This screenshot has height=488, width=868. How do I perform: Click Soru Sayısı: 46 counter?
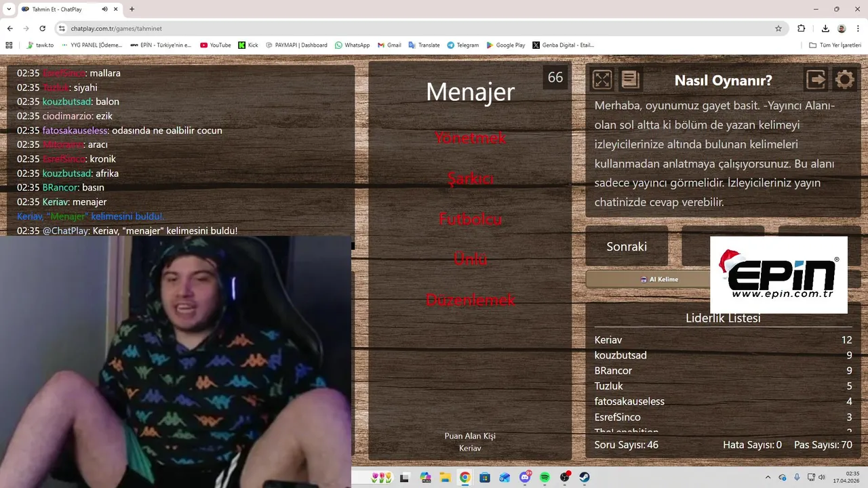coord(626,445)
